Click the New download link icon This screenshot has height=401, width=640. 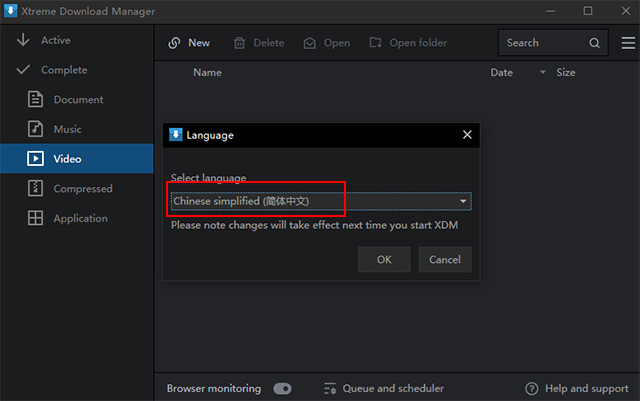coord(174,43)
